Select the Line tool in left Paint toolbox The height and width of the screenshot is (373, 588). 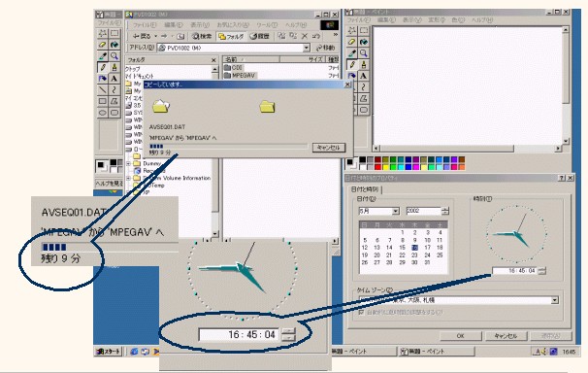pos(103,89)
